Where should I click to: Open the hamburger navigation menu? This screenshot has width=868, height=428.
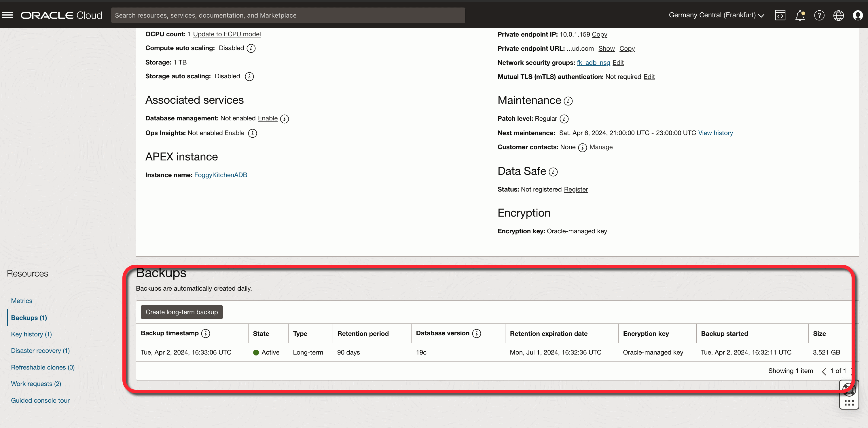click(x=7, y=15)
